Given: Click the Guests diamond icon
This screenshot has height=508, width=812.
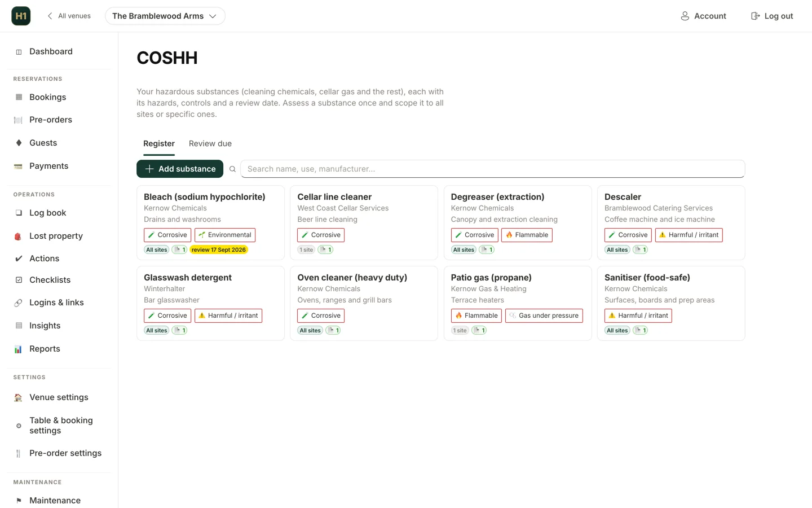Looking at the screenshot, I should coord(19,143).
